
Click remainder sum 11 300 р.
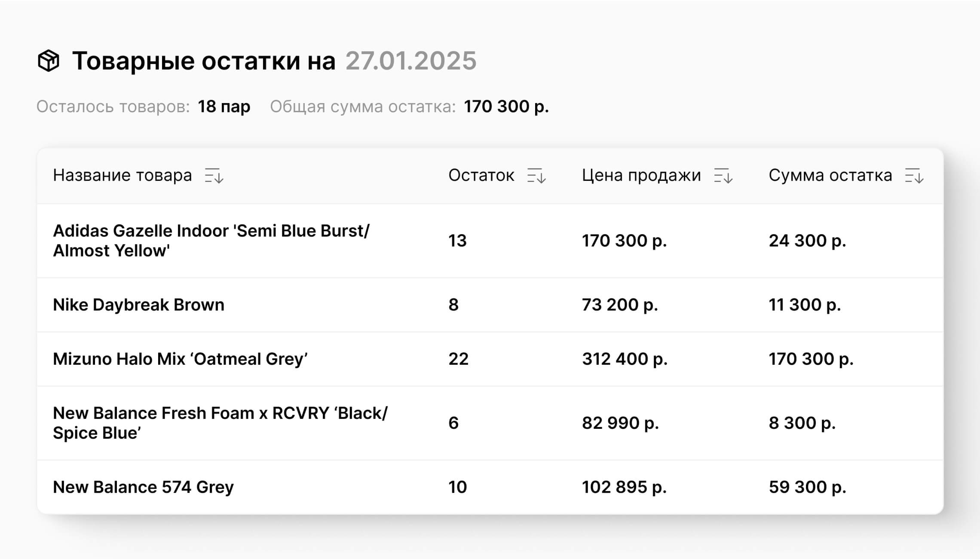click(805, 305)
